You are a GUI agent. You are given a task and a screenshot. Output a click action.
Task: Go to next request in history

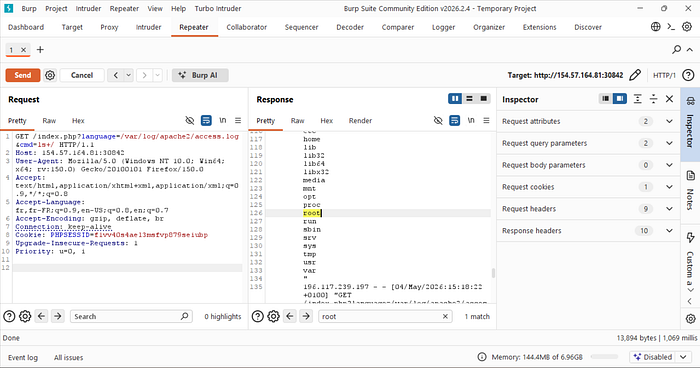144,75
